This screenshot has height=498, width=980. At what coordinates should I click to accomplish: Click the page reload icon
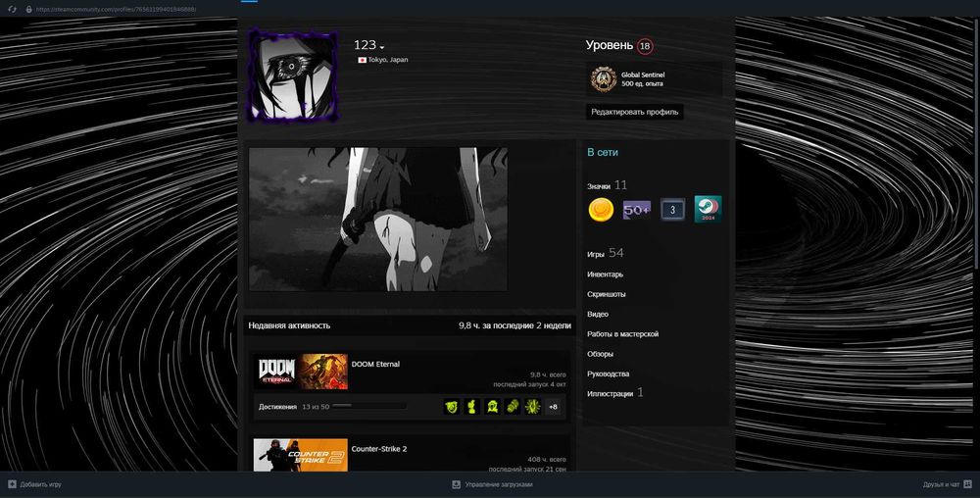(12, 10)
